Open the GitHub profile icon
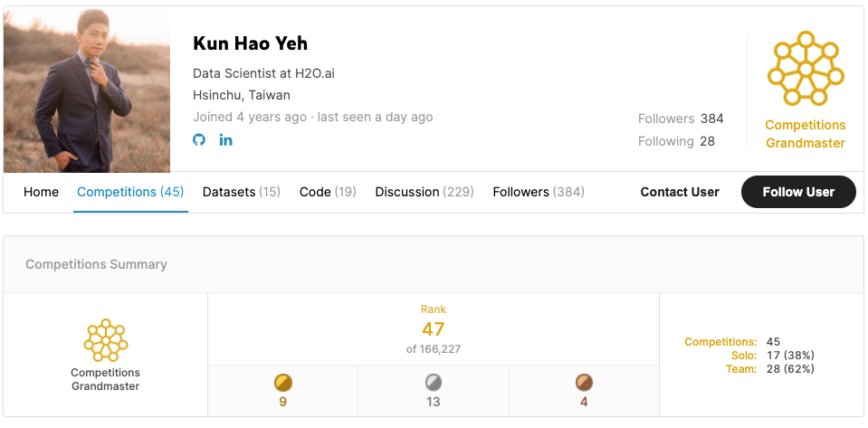 [x=199, y=139]
